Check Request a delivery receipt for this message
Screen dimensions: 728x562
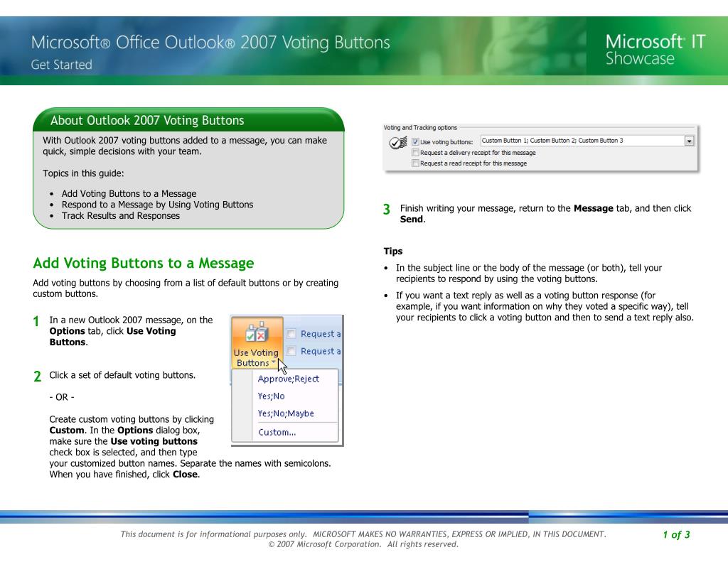[x=415, y=153]
